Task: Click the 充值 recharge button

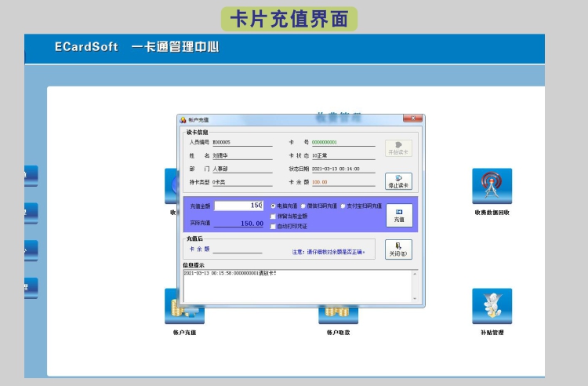Action: click(399, 215)
